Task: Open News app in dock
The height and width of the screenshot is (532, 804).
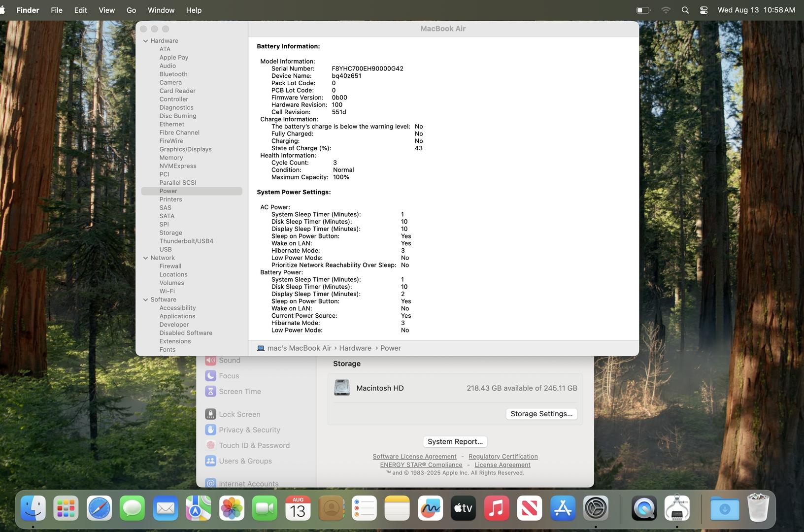Action: click(530, 508)
